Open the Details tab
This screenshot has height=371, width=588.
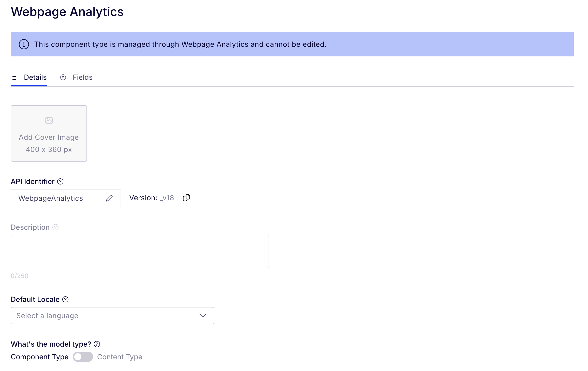(29, 77)
